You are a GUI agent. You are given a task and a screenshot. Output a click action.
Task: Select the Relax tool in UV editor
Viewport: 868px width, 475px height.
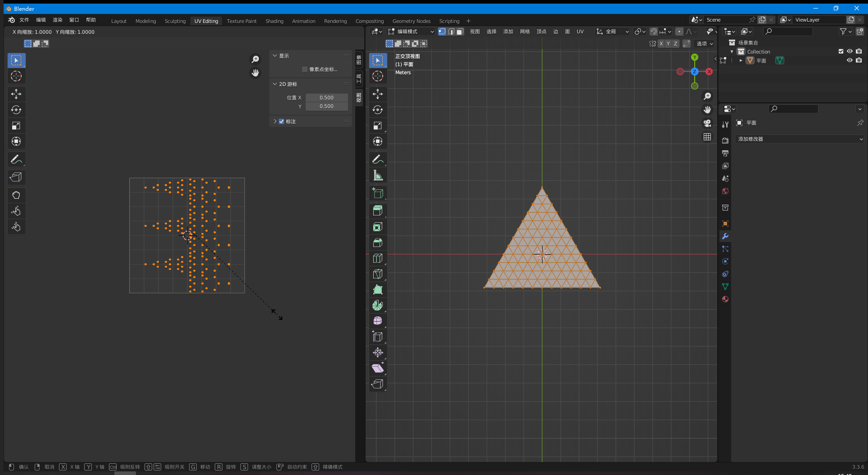pyautogui.click(x=16, y=211)
